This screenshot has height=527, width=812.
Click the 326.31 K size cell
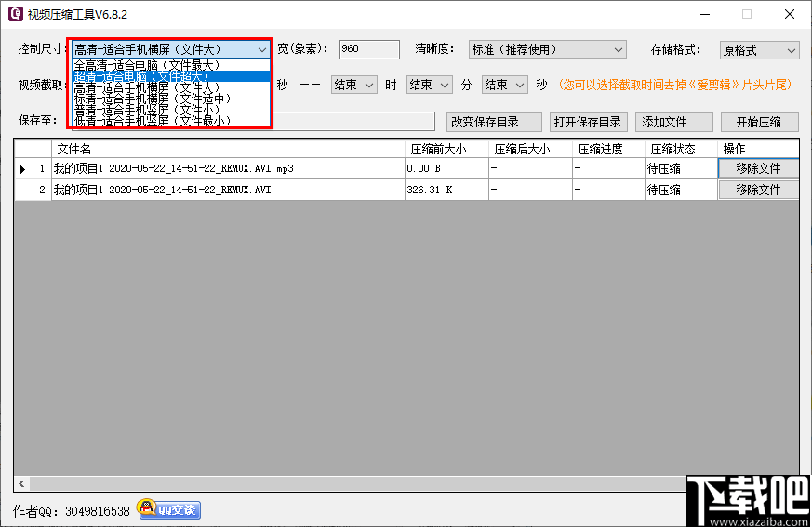(446, 190)
